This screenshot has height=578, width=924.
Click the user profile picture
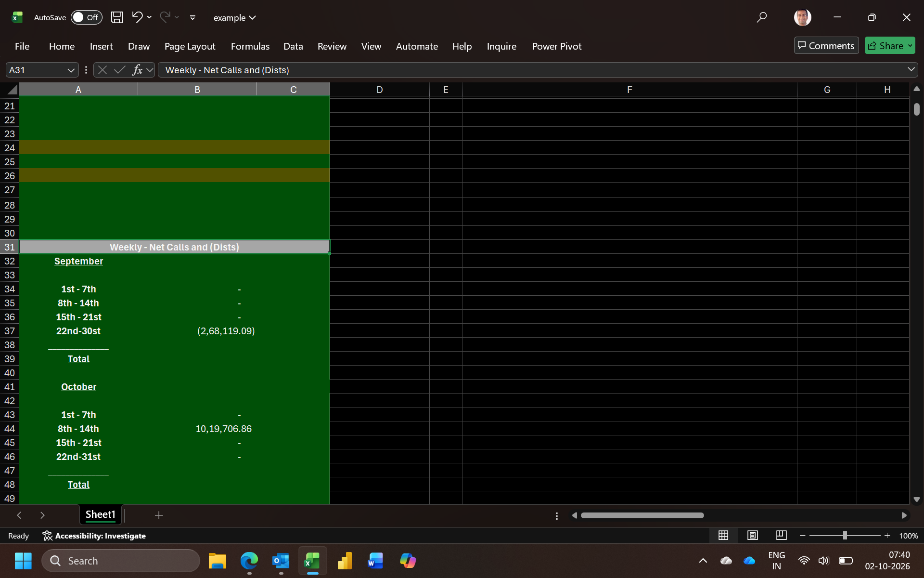click(x=802, y=17)
